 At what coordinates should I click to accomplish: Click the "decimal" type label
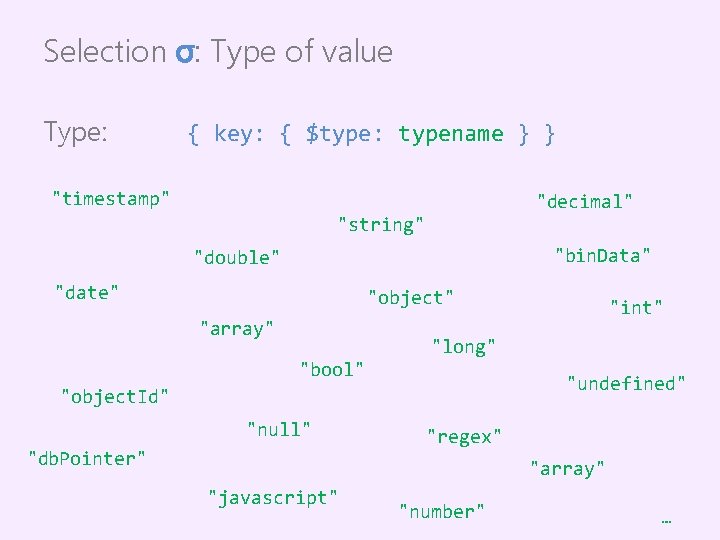point(585,201)
